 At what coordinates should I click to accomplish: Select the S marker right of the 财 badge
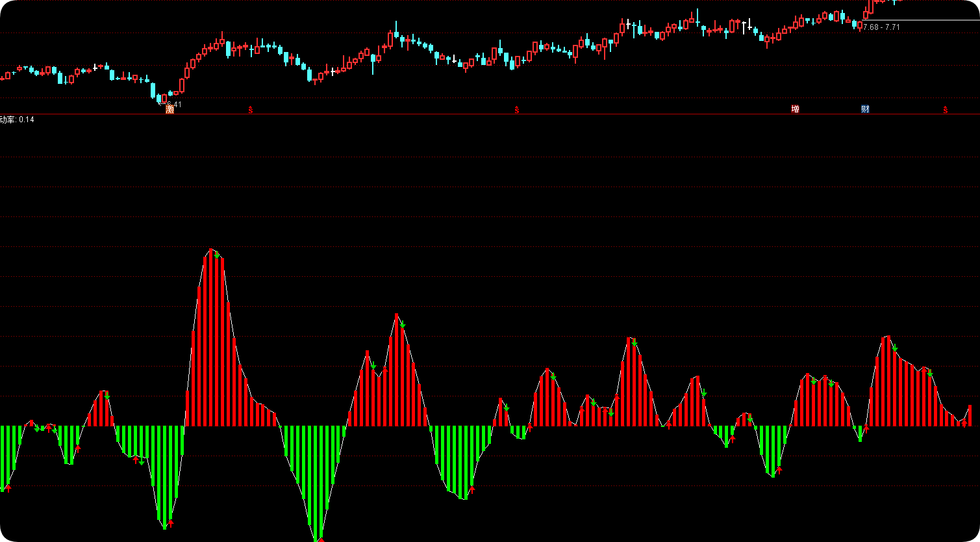pos(945,110)
